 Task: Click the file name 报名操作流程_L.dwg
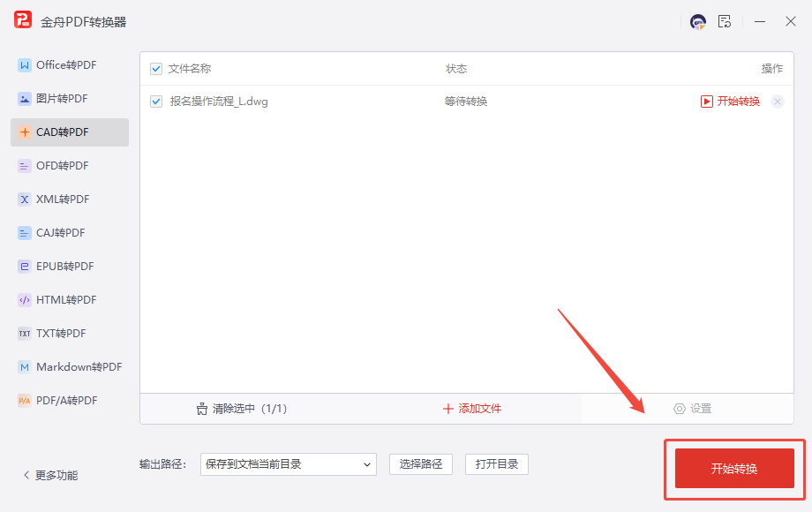(219, 102)
